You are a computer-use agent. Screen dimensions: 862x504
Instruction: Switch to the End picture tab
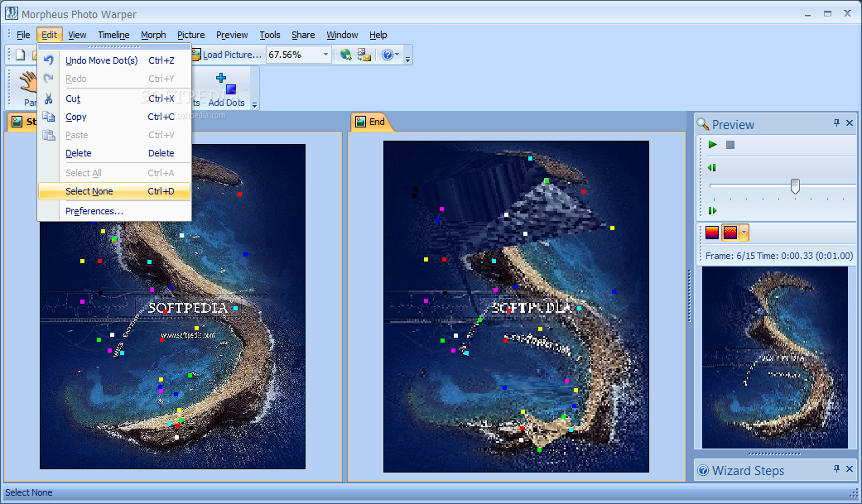click(370, 122)
